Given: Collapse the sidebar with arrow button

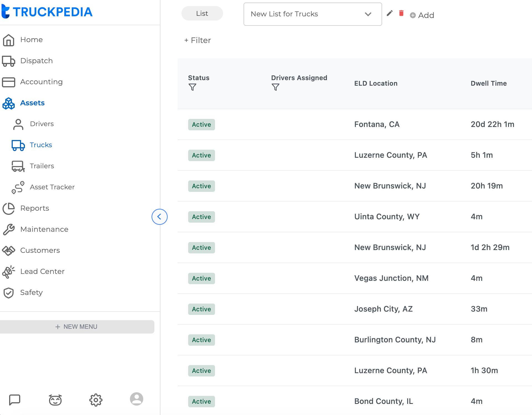Looking at the screenshot, I should 159,217.
